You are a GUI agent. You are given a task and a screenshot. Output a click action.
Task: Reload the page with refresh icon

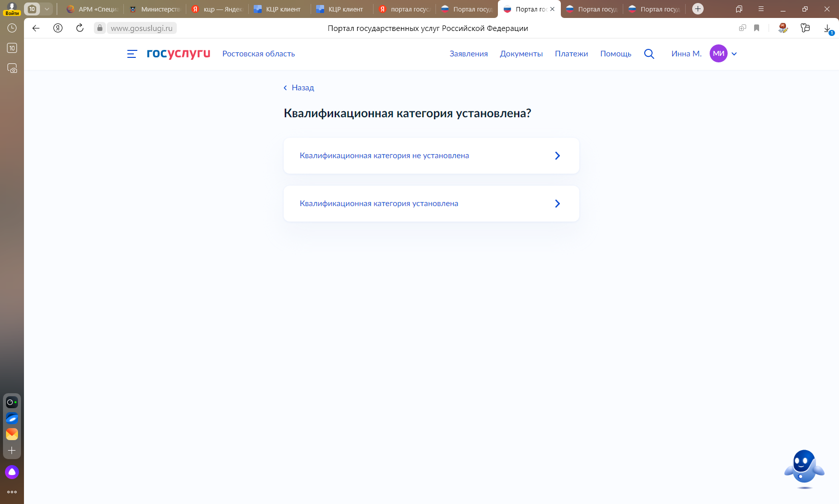80,28
